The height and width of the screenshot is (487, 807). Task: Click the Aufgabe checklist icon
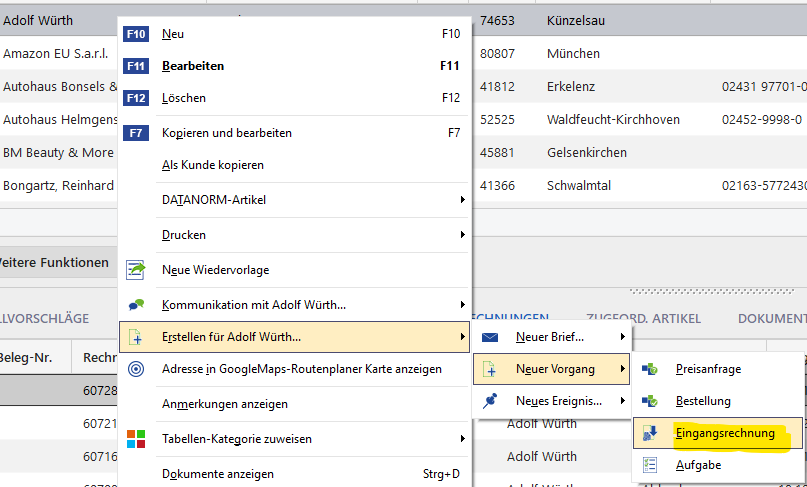click(650, 465)
